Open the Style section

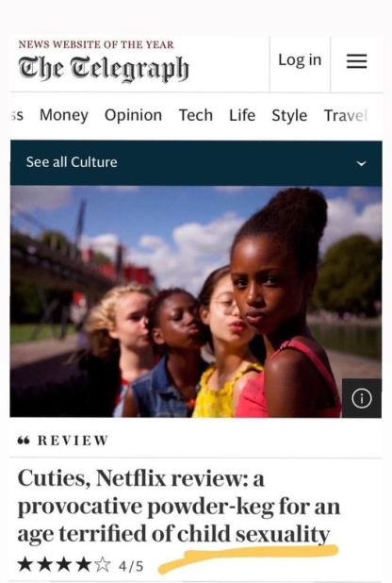tap(289, 115)
